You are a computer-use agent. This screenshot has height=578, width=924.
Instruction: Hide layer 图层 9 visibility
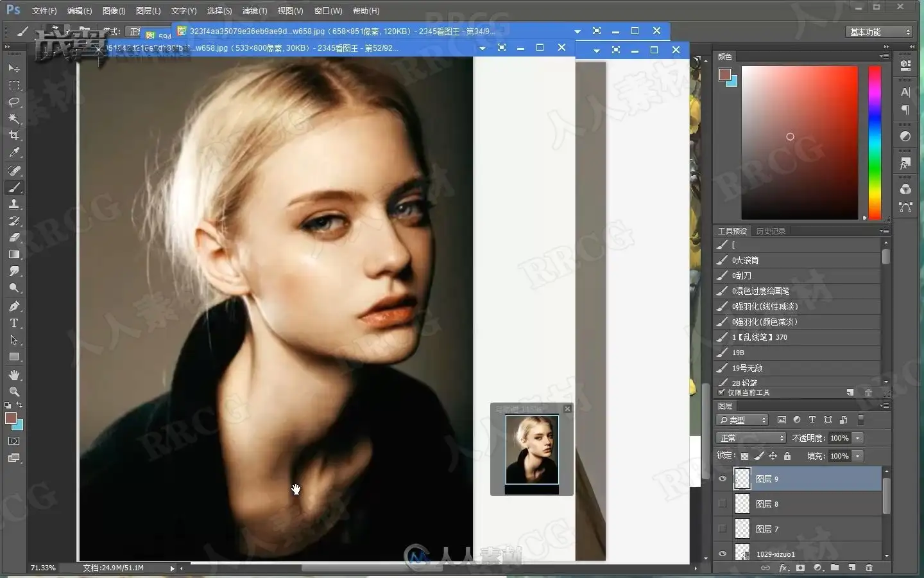click(x=723, y=478)
